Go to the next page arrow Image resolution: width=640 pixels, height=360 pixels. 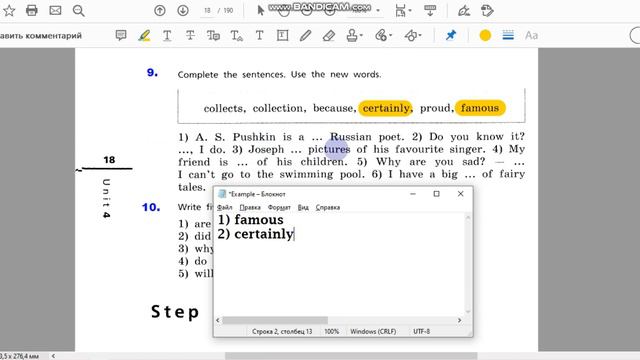(x=183, y=11)
